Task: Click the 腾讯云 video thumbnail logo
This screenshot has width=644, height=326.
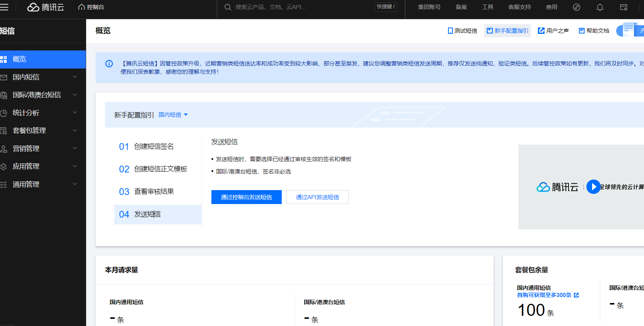Action: [557, 187]
